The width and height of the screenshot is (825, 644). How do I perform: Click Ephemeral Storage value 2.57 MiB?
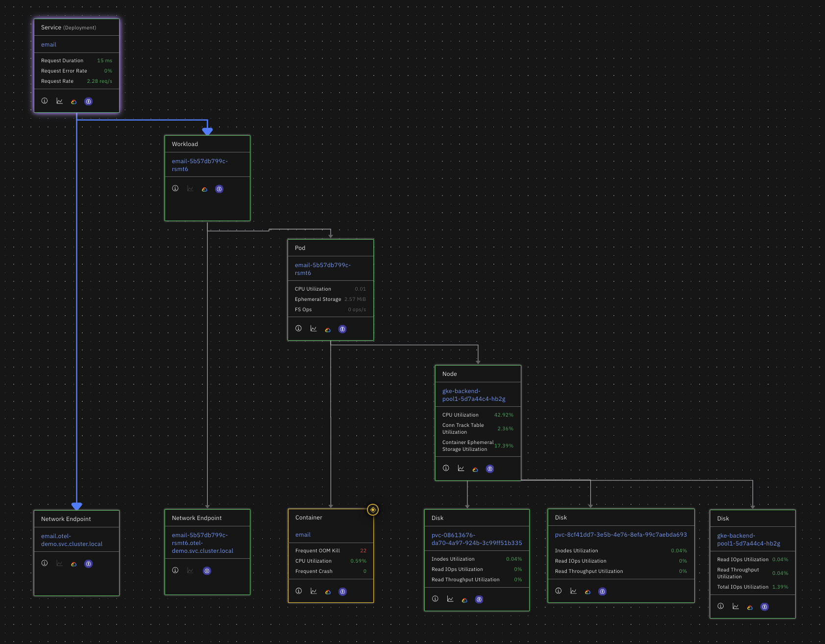point(355,299)
